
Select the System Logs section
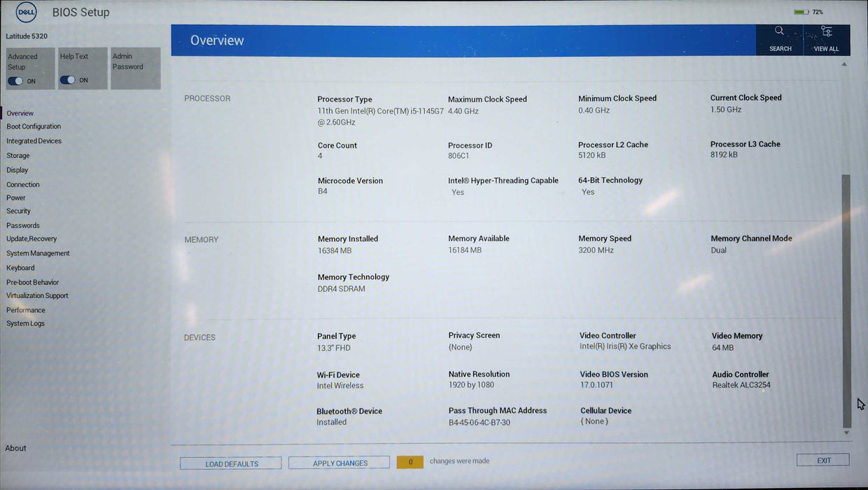pos(26,323)
